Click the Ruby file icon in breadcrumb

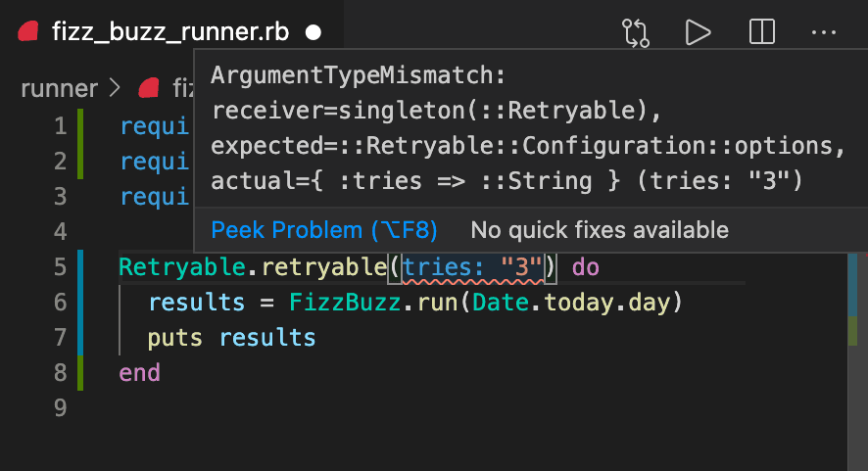(149, 88)
